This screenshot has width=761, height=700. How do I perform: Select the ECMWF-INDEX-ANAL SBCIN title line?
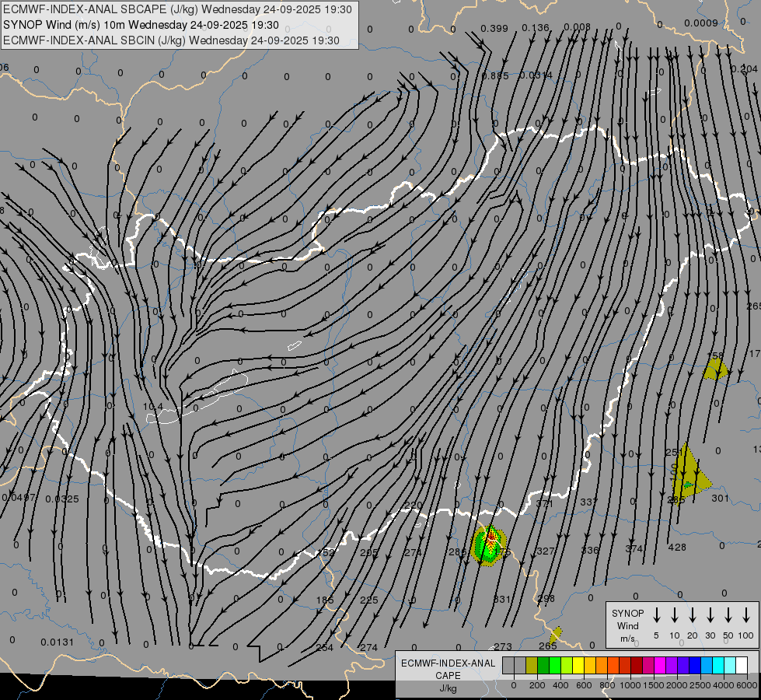(x=171, y=40)
